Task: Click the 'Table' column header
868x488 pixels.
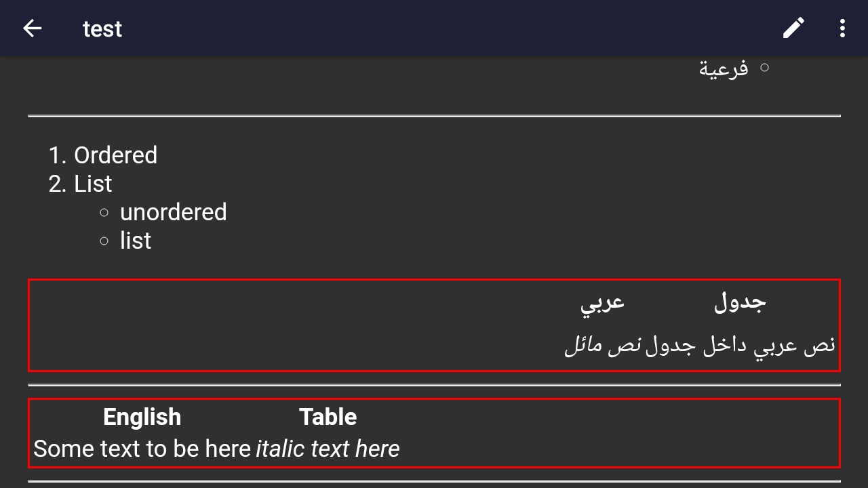Action: coord(328,416)
